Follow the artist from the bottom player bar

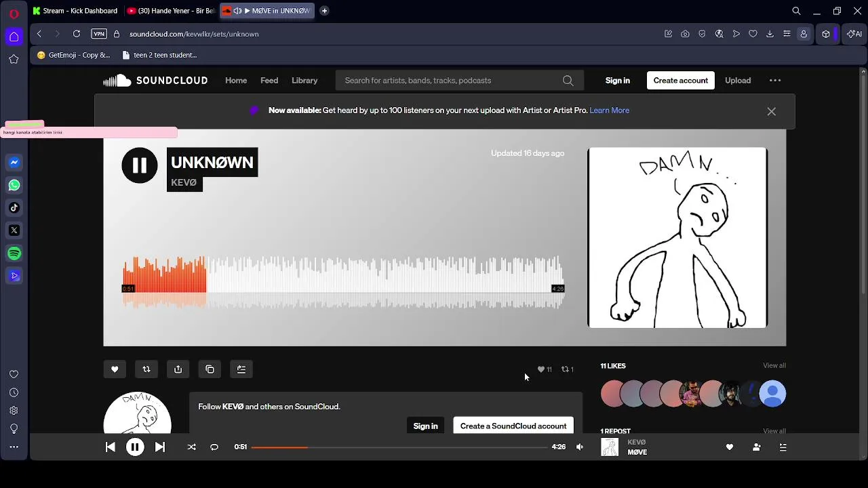coord(756,447)
